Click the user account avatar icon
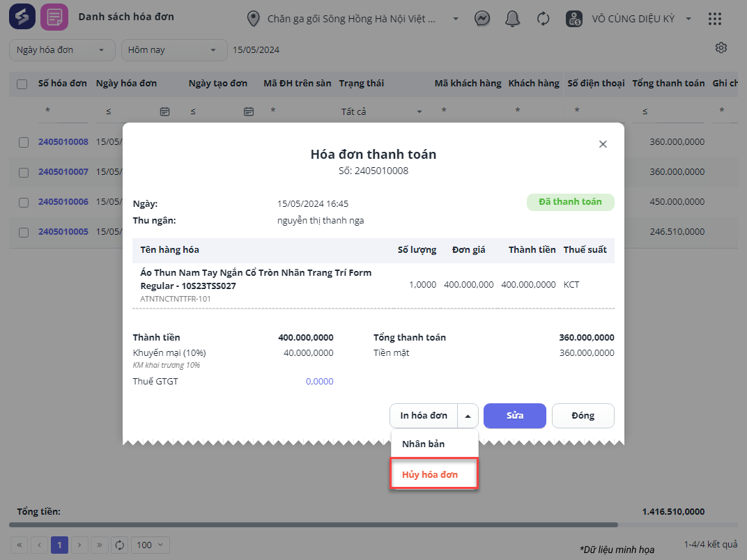 574,19
